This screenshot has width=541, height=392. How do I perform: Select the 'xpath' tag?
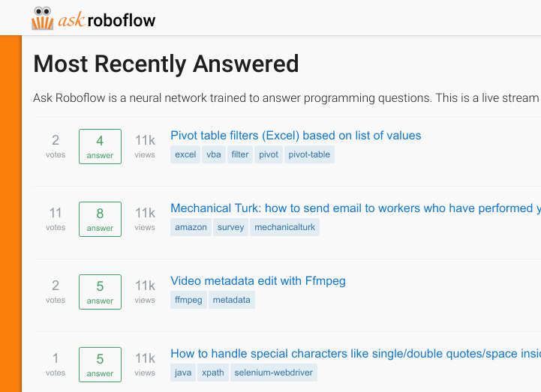coord(213,373)
